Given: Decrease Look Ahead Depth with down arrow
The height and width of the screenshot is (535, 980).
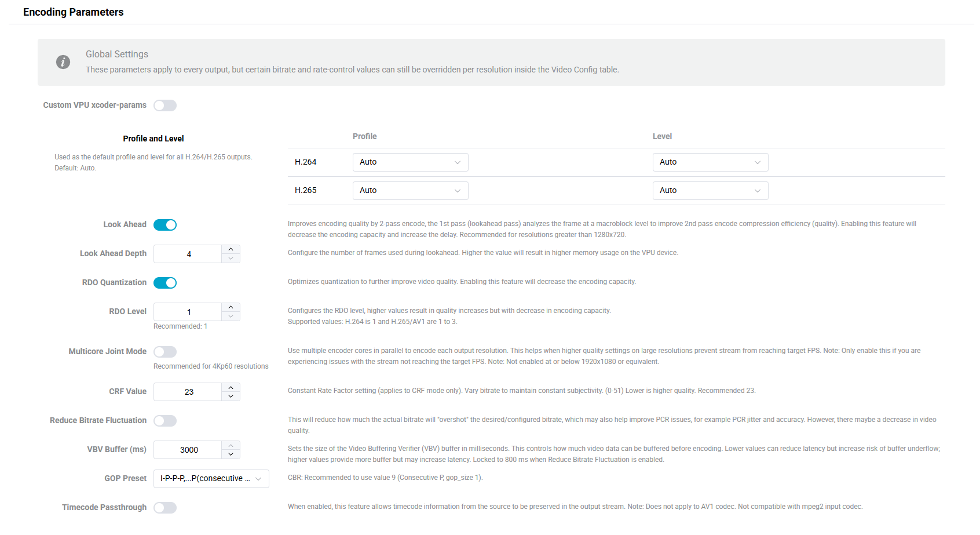Looking at the screenshot, I should click(x=231, y=259).
